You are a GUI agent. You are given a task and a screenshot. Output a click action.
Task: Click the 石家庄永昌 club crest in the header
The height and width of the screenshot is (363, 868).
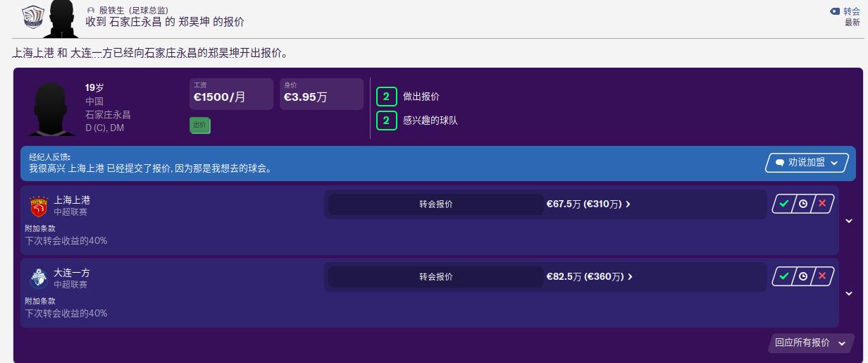[32, 16]
